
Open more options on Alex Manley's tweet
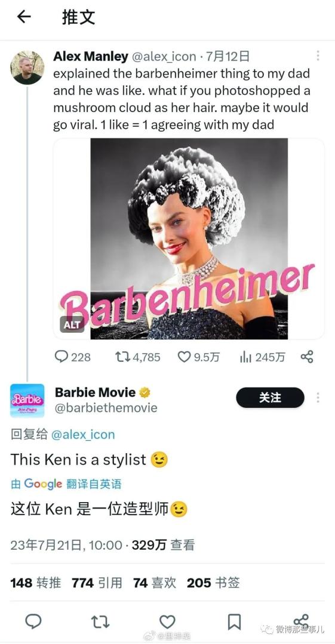click(318, 56)
